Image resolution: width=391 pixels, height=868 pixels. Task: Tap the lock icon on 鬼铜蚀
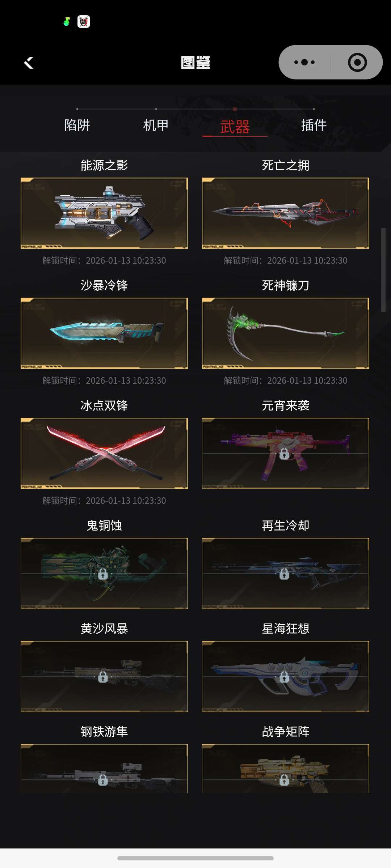103,574
